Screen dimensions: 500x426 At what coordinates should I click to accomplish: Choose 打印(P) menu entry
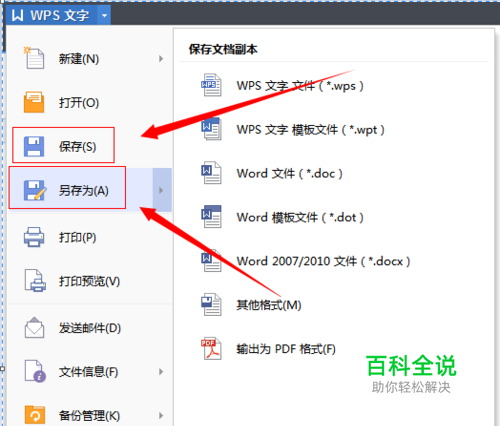click(x=89, y=237)
